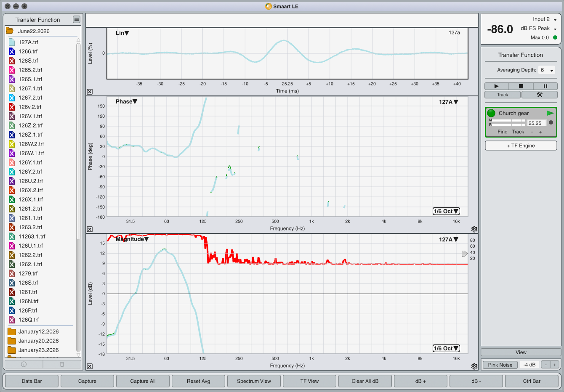The height and width of the screenshot is (392, 564).
Task: Click the 126W.2.trf yellow trace icon
Action: tap(12, 144)
